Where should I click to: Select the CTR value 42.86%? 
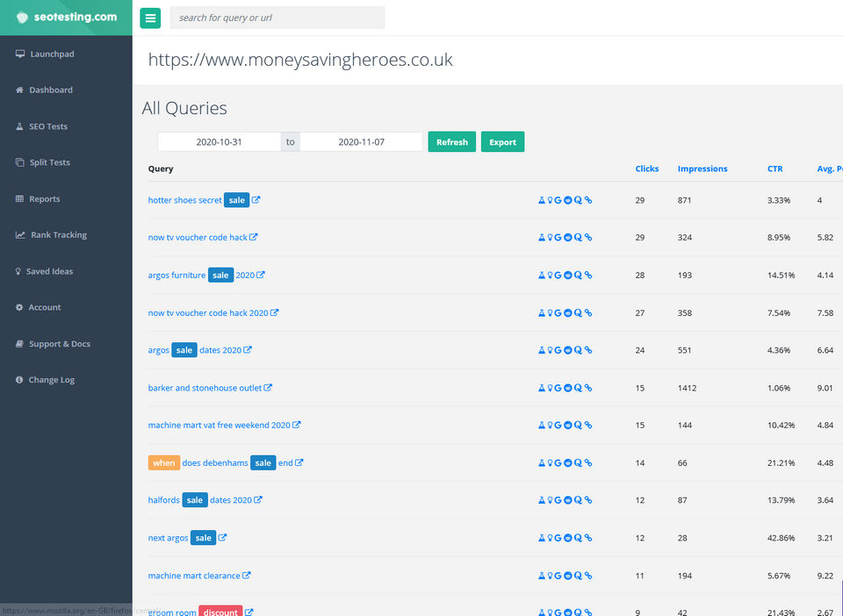(x=781, y=538)
